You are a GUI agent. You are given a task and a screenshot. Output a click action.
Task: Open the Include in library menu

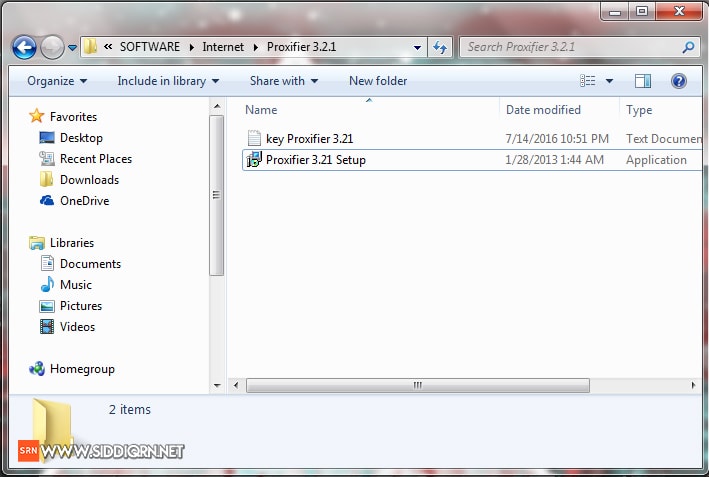(168, 81)
